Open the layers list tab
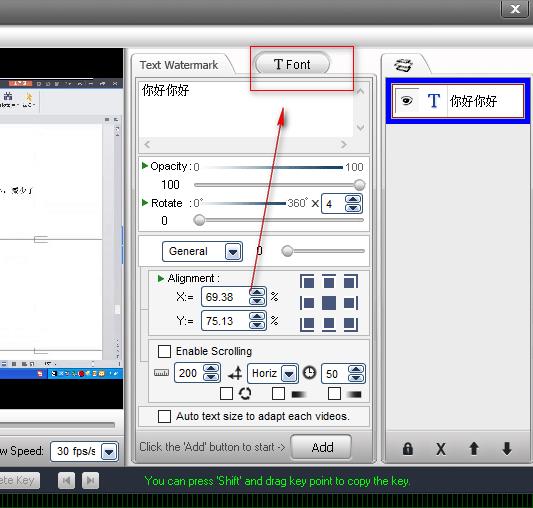The height and width of the screenshot is (508, 533). 403,65
